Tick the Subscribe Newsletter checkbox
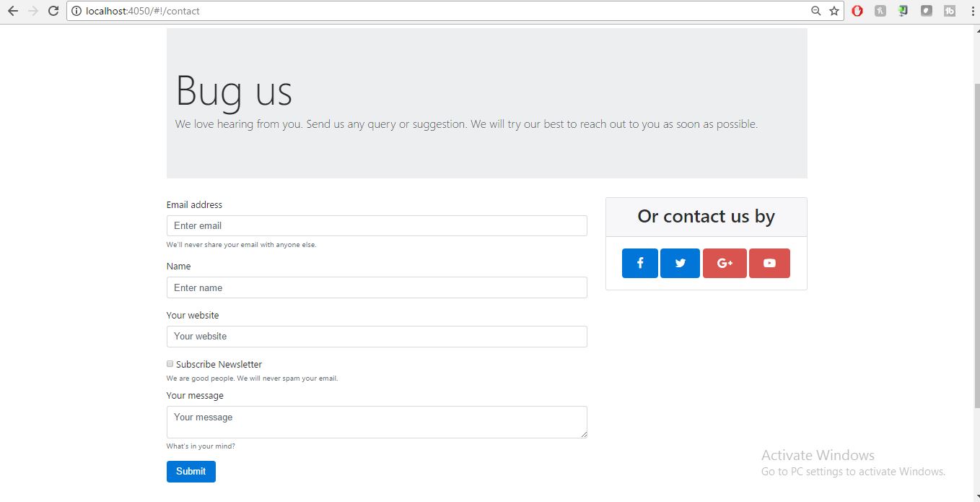The height and width of the screenshot is (502, 980). tap(170, 364)
